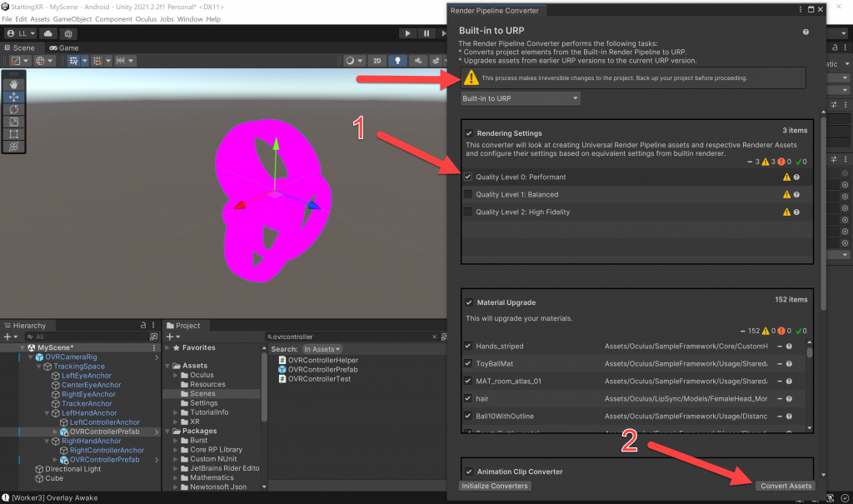853x504 pixels.
Task: Open the 'Built-in to URP' conversion dropdown
Action: coord(520,98)
